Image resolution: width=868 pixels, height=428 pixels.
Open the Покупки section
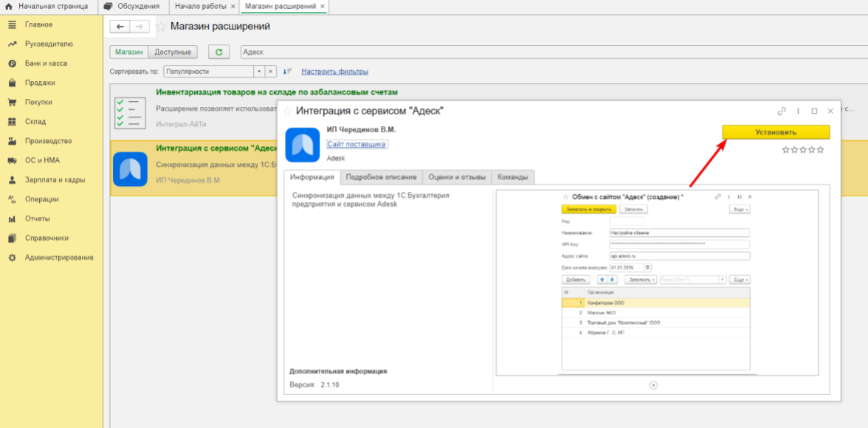tap(38, 103)
